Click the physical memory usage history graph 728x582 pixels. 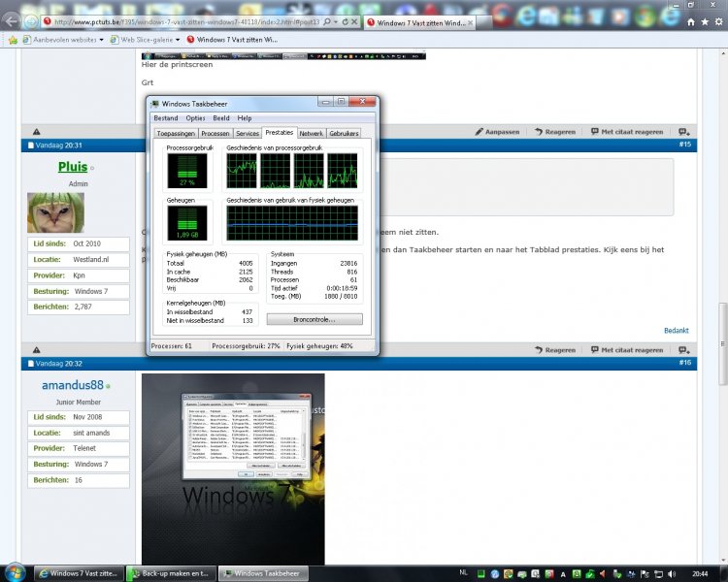[x=292, y=223]
